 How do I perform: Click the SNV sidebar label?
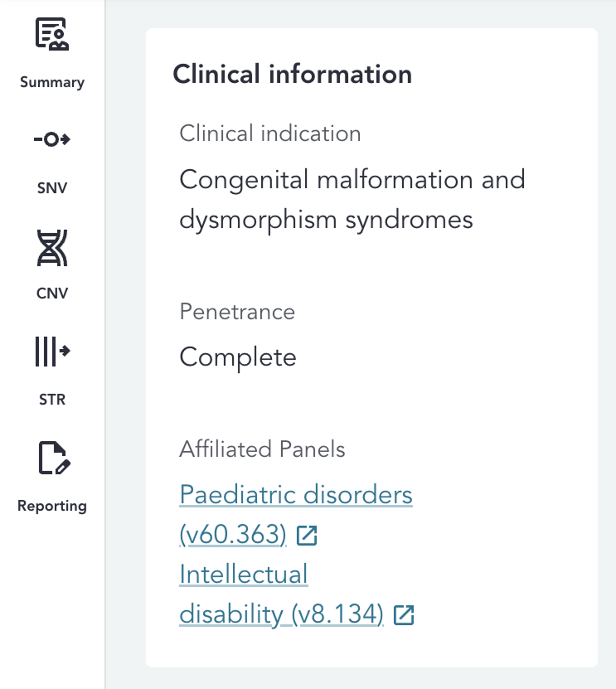(51, 188)
